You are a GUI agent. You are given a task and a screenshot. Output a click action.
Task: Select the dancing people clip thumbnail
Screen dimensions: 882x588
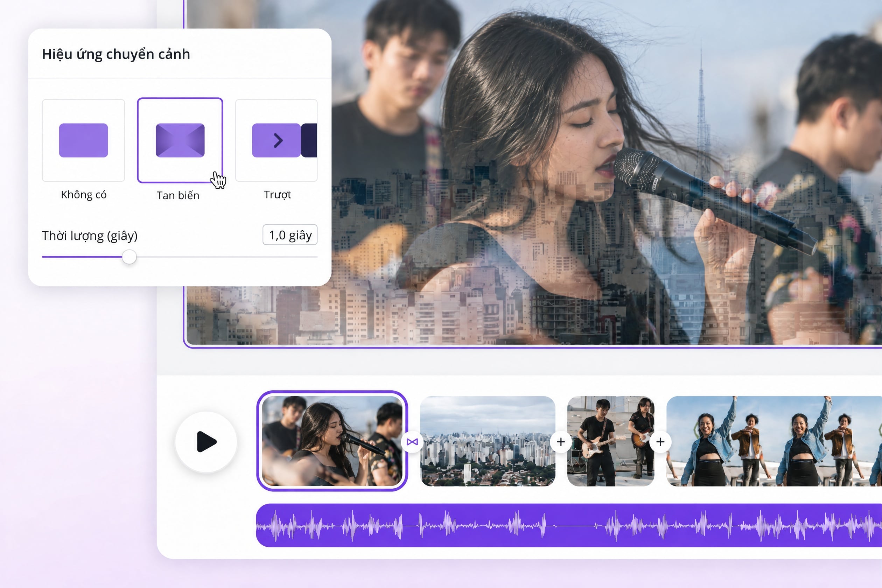(x=774, y=441)
